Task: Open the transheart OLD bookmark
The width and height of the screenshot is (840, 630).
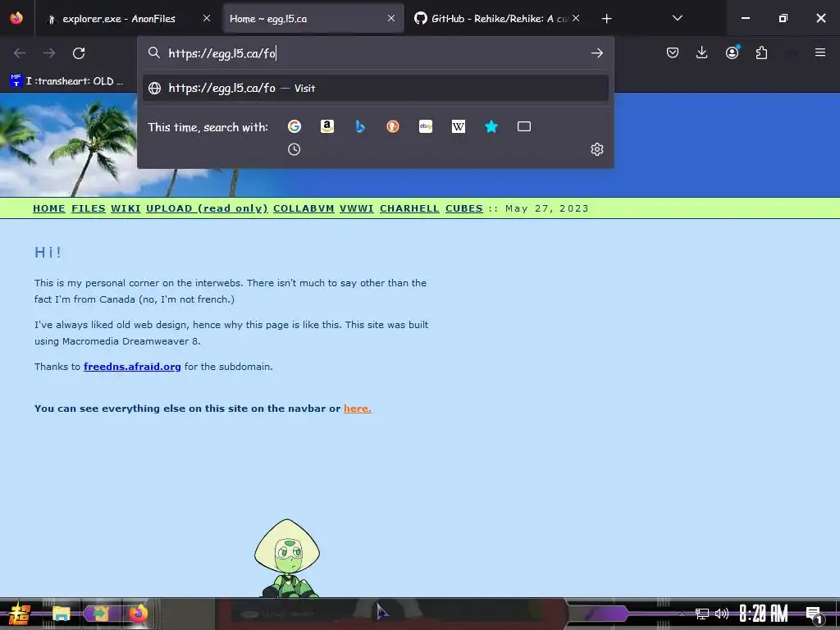Action: click(x=66, y=81)
